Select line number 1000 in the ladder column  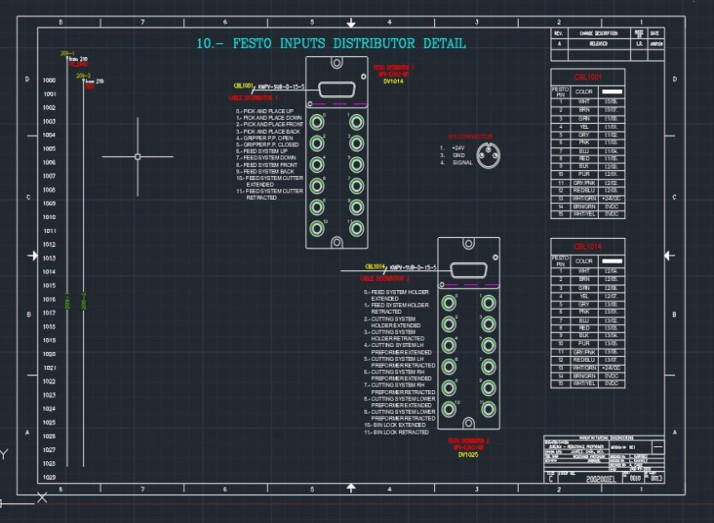[49, 80]
